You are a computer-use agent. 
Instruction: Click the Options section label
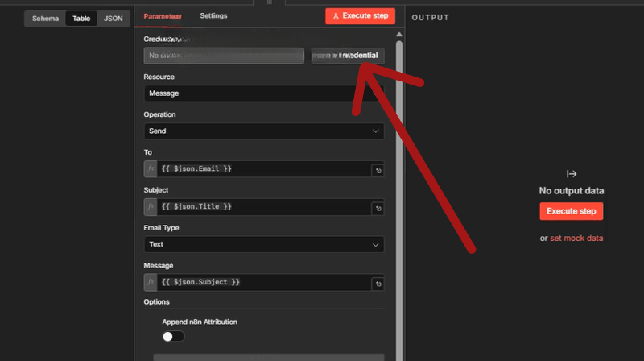156,302
